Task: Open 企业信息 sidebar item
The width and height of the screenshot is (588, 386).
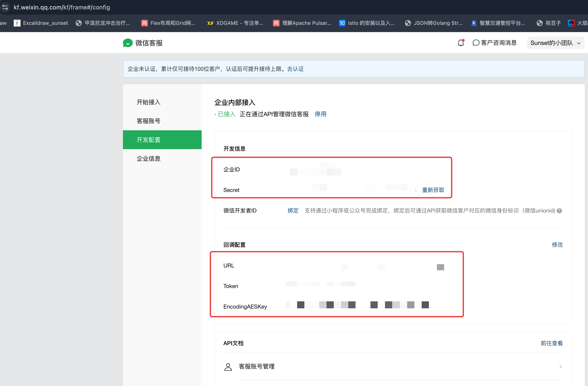Action: pyautogui.click(x=148, y=159)
